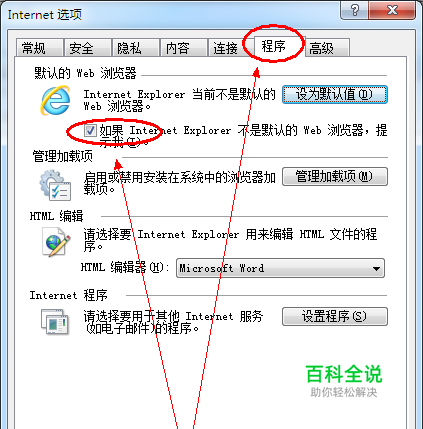Click the Internet programs window icon
The height and width of the screenshot is (429, 423).
coord(55,322)
